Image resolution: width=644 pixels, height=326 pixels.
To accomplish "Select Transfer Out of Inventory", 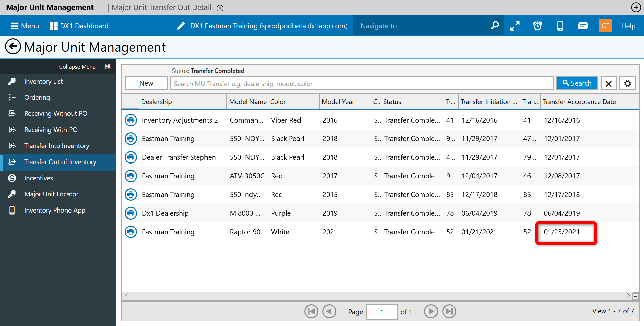I will [x=58, y=162].
